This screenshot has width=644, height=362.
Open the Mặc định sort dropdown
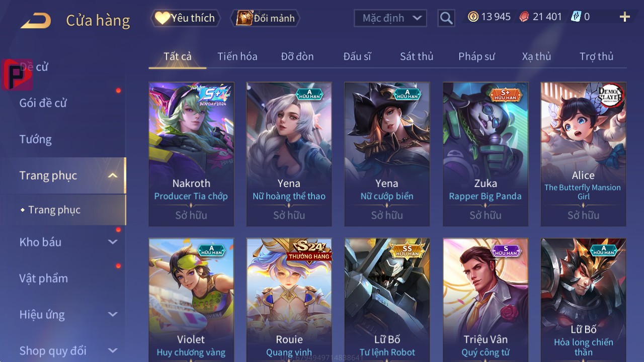coord(390,18)
